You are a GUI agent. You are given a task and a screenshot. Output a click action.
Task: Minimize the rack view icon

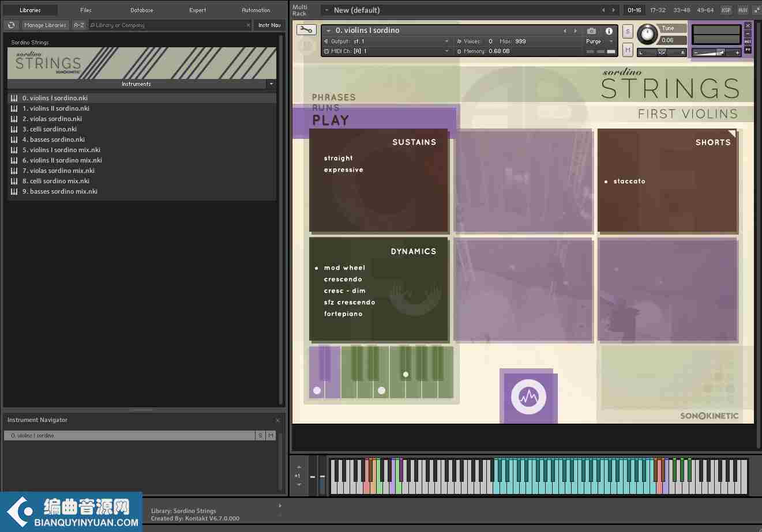tap(756, 10)
